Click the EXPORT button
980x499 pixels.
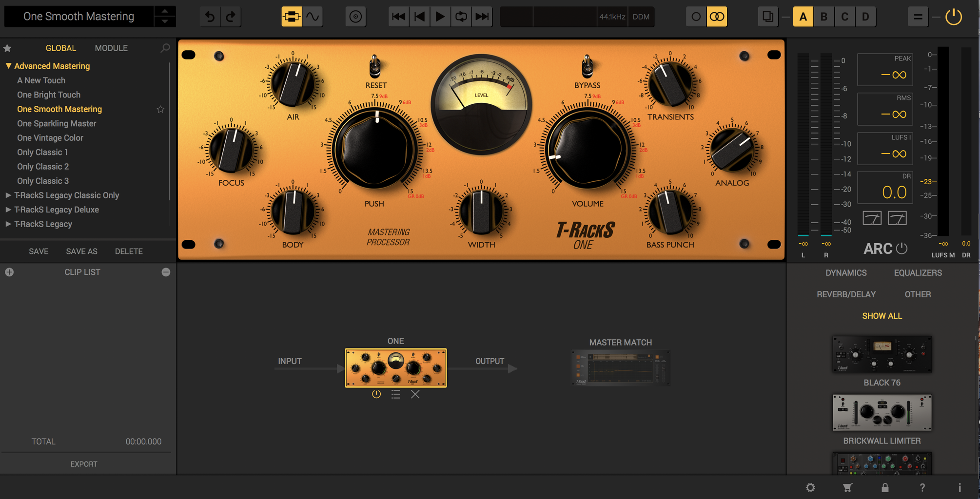pyautogui.click(x=84, y=464)
